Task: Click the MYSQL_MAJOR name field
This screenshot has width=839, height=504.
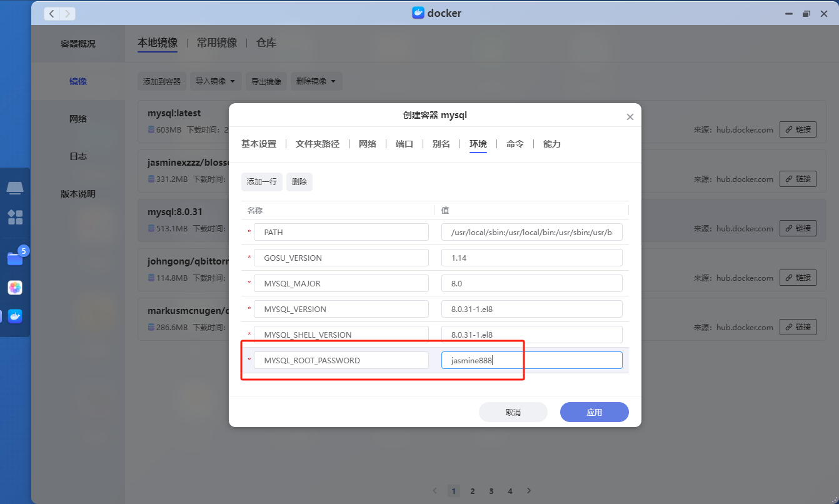Action: [341, 283]
